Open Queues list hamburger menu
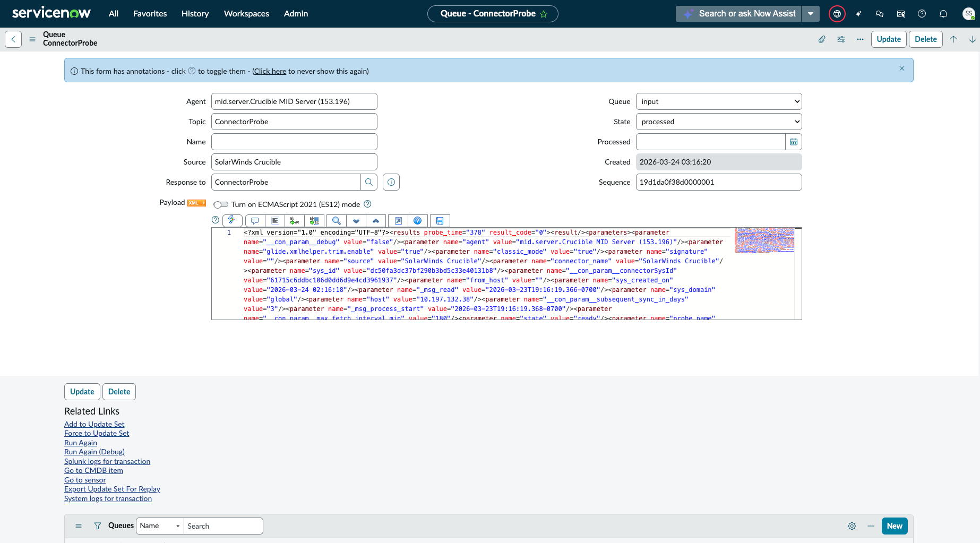The width and height of the screenshot is (980, 543). point(79,526)
